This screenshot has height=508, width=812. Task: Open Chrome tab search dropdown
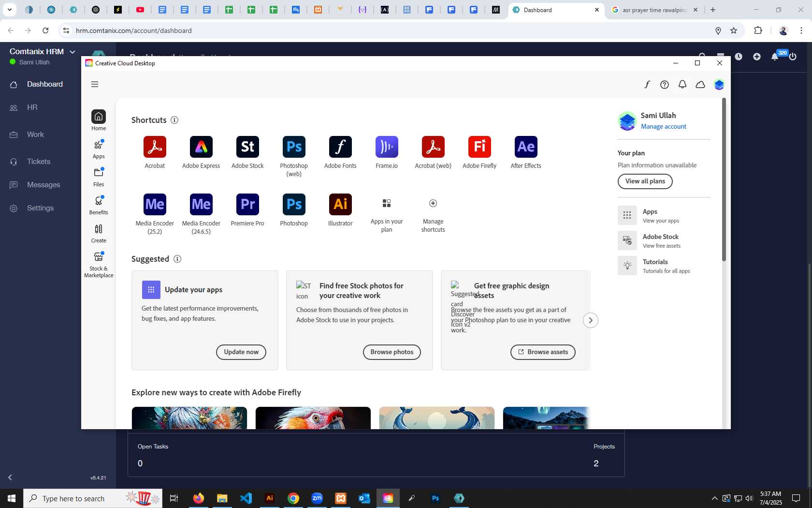pyautogui.click(x=10, y=10)
